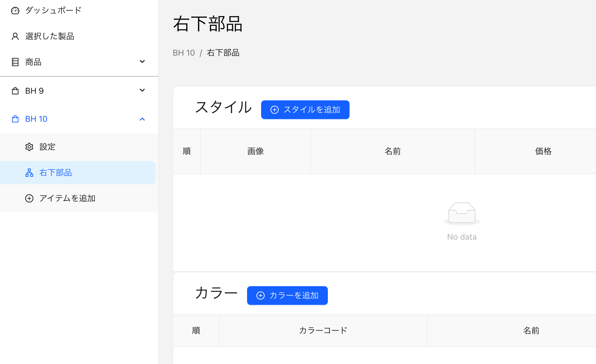The width and height of the screenshot is (596, 364).
Task: Open the ダッシュボード menu item
Action: (53, 11)
